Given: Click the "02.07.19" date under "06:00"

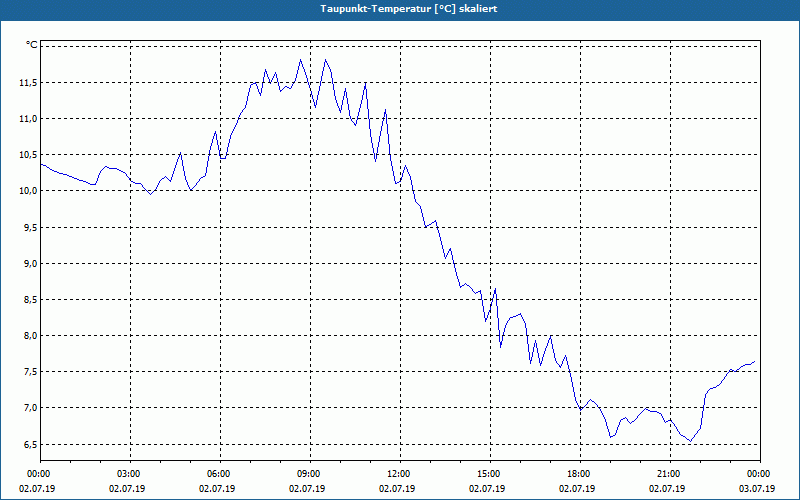Looking at the screenshot, I should (217, 488).
